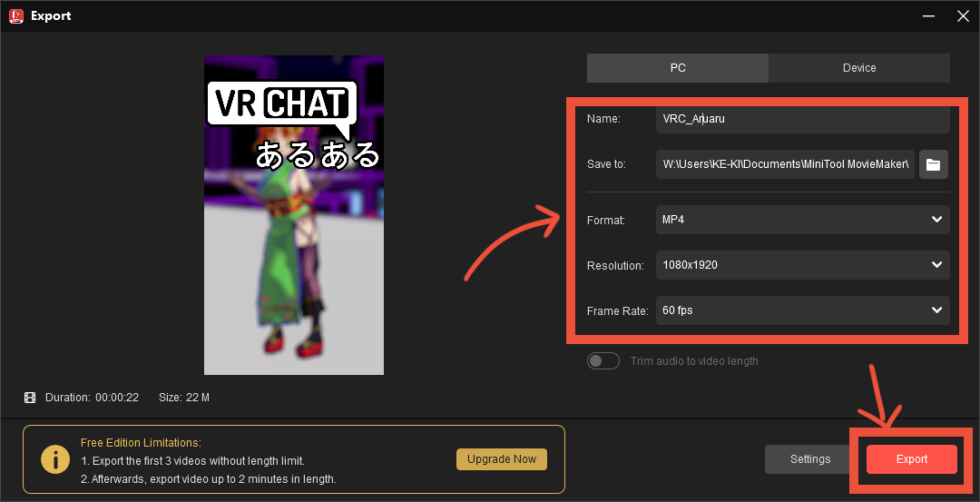Click the MiniTool MovieMaker logo icon
Screen dimensions: 980x502
15,15
